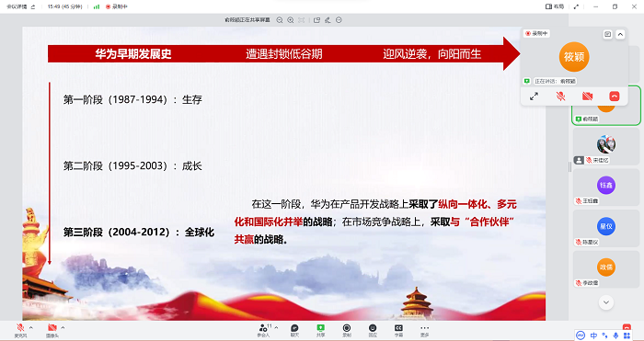Click the 第二阶段 (1995-2003) line
The height and width of the screenshot is (341, 644).
[132, 166]
